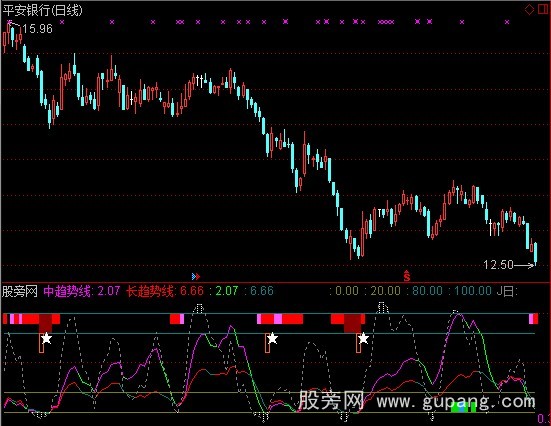Click the group of four magenta x marks
The height and width of the screenshot is (426, 551).
pos(386,22)
